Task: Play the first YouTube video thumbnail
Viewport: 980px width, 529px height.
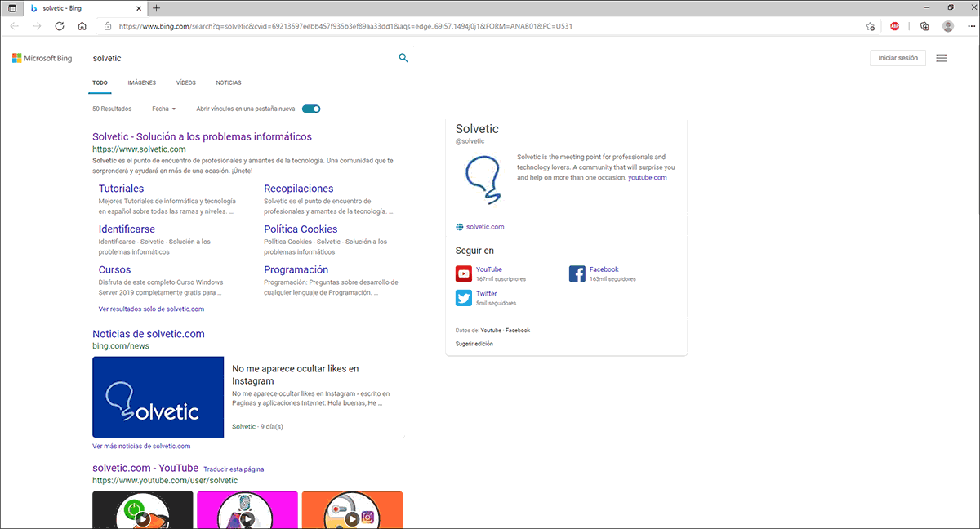Action: (x=142, y=510)
